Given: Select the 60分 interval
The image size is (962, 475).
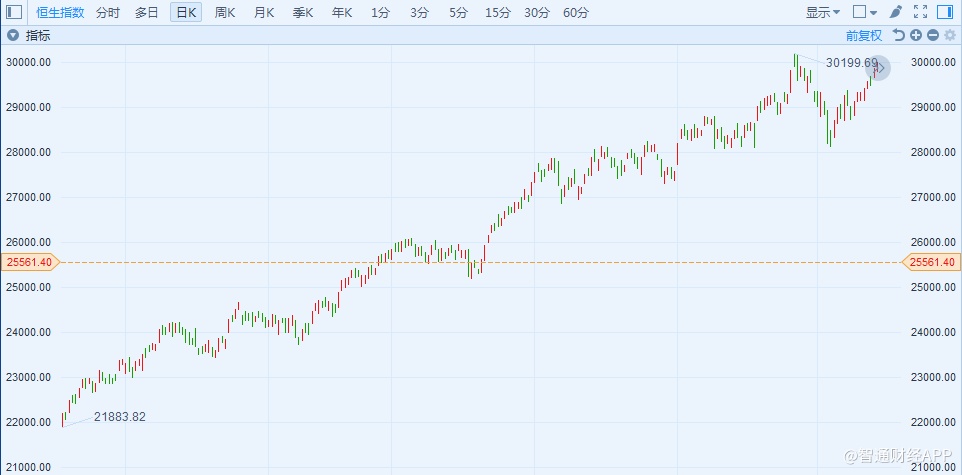Looking at the screenshot, I should click(576, 13).
